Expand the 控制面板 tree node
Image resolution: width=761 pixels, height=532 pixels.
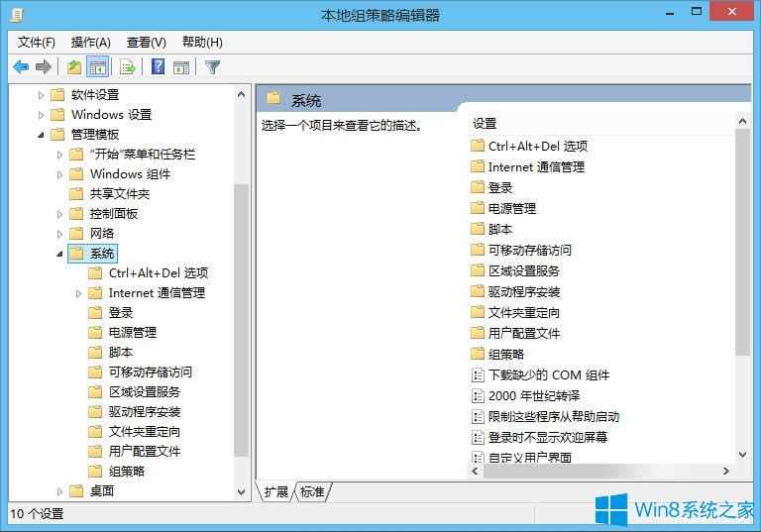(60, 214)
